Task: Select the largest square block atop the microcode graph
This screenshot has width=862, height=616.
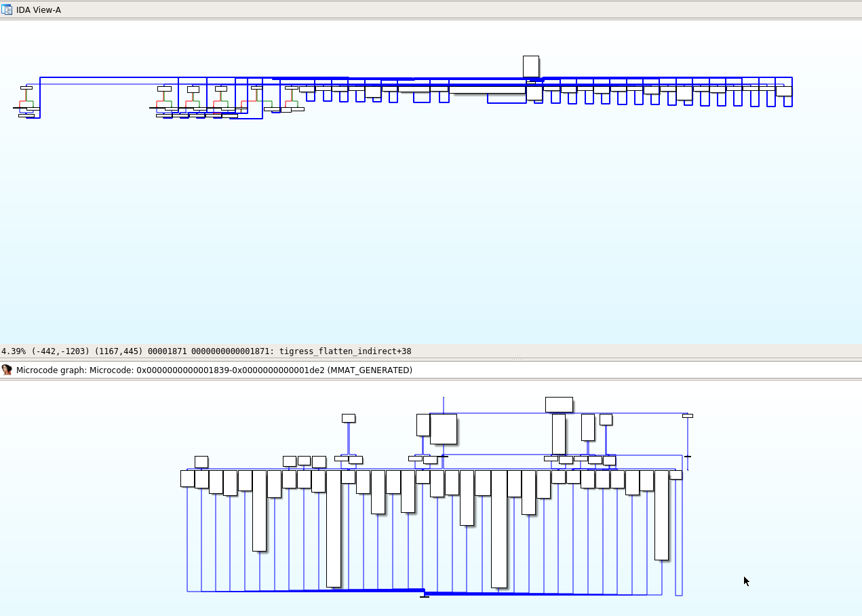Action: pyautogui.click(x=443, y=429)
